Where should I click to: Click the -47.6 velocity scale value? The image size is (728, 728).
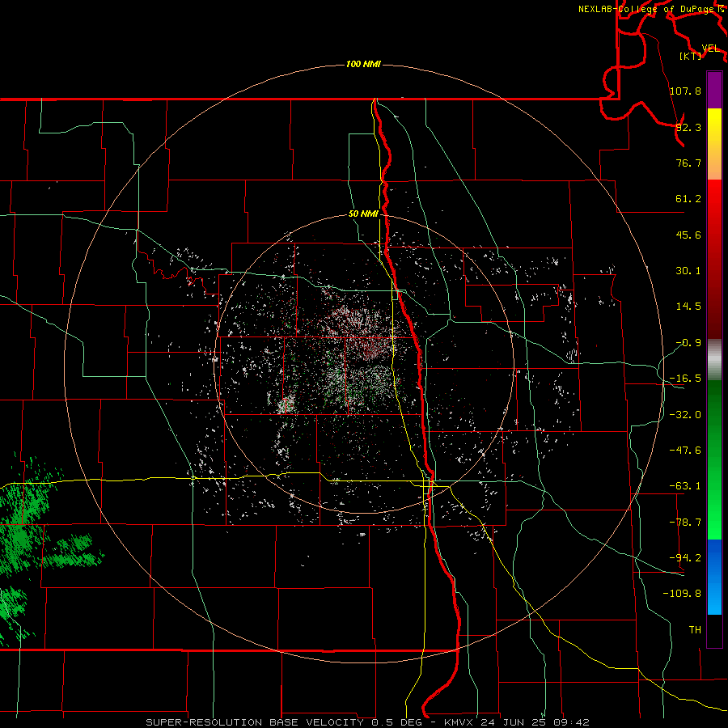tap(685, 451)
